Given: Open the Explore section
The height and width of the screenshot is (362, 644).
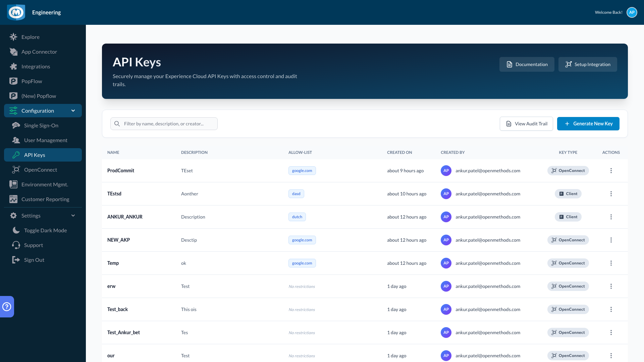Looking at the screenshot, I should pos(43,37).
